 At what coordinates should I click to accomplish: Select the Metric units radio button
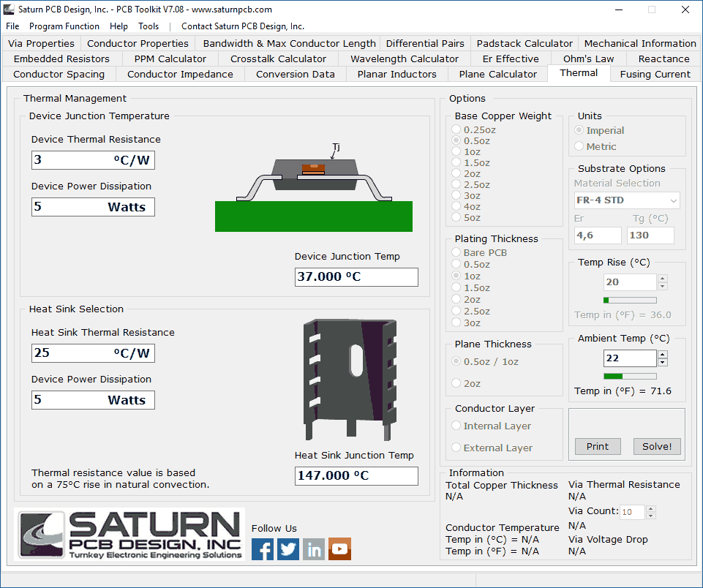[x=580, y=146]
